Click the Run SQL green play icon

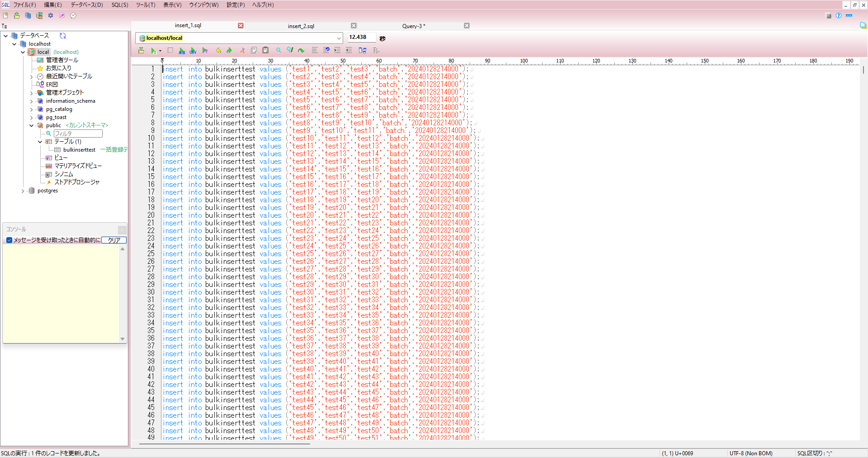153,51
